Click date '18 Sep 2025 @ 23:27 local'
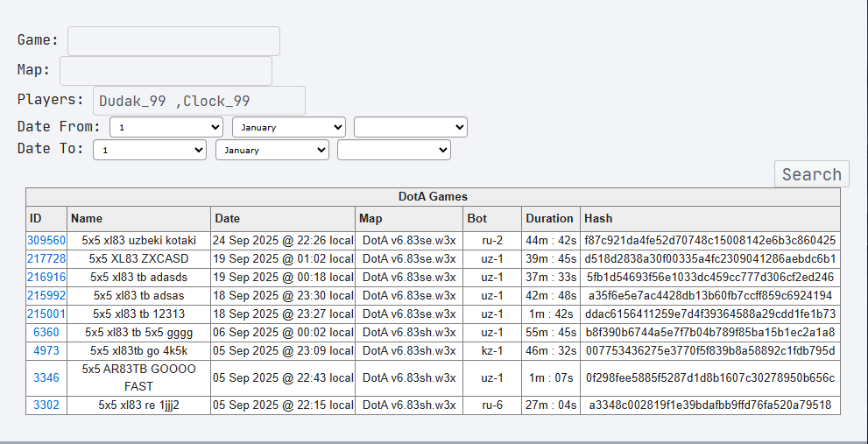Screen dimensions: 868x444 [283, 314]
